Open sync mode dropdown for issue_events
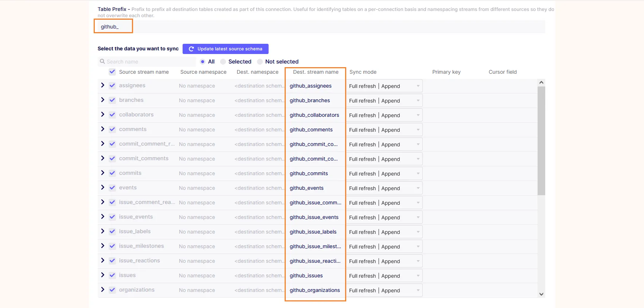Image resolution: width=644 pixels, height=308 pixels. [385, 217]
